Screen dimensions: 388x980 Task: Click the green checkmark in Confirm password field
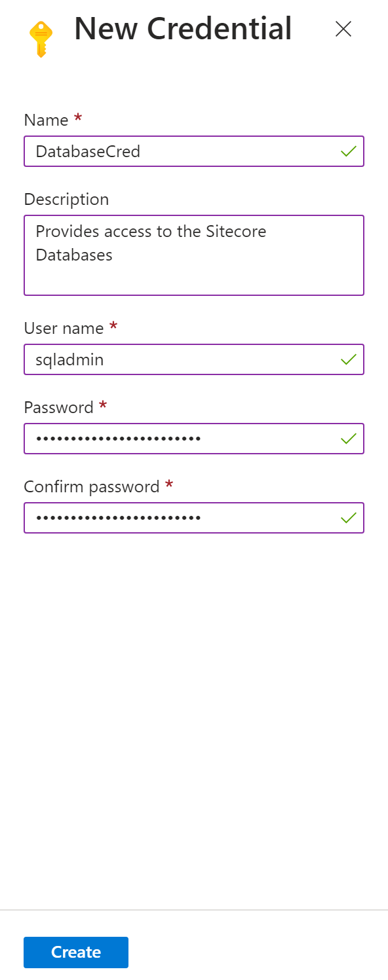point(349,518)
